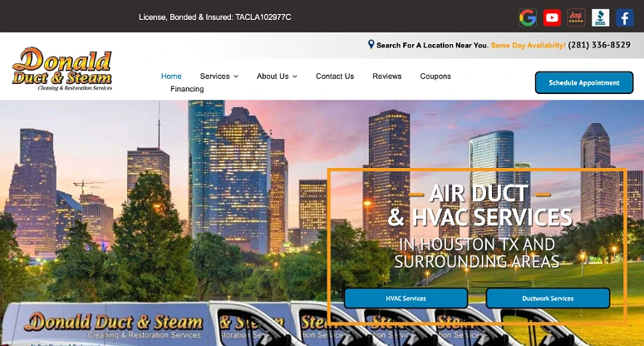This screenshot has width=644, height=346.
Task: Expand the Services dropdown menu
Action: pos(219,77)
